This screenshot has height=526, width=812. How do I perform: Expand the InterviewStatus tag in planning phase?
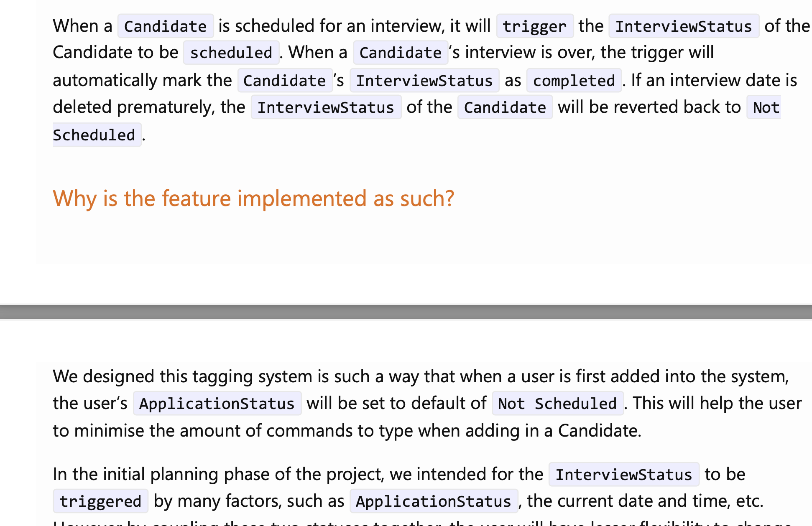pyautogui.click(x=624, y=474)
